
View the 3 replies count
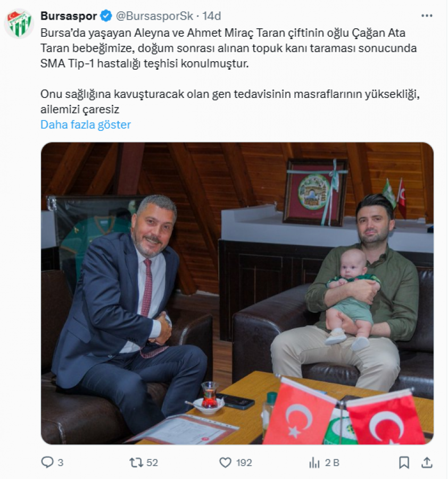(x=61, y=463)
